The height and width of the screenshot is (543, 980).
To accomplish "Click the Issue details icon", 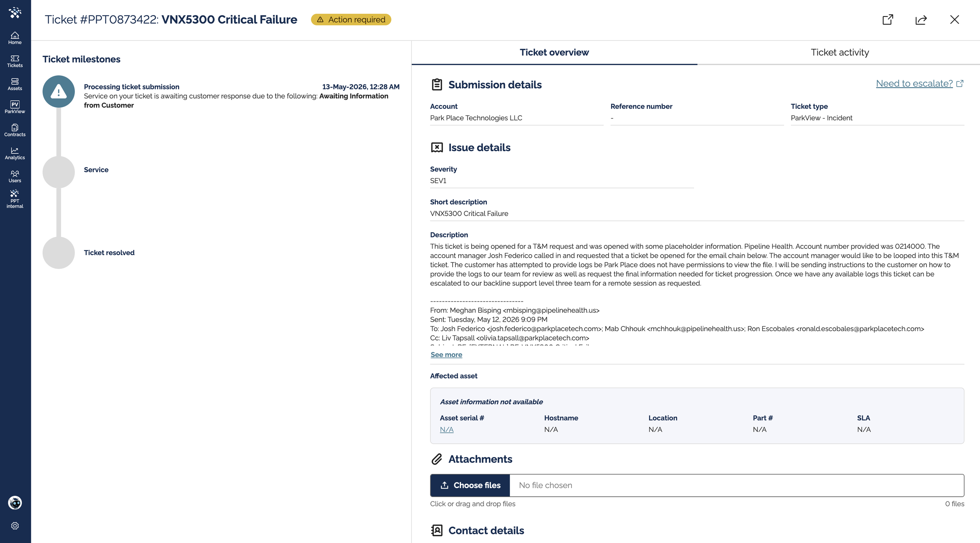I will click(437, 148).
